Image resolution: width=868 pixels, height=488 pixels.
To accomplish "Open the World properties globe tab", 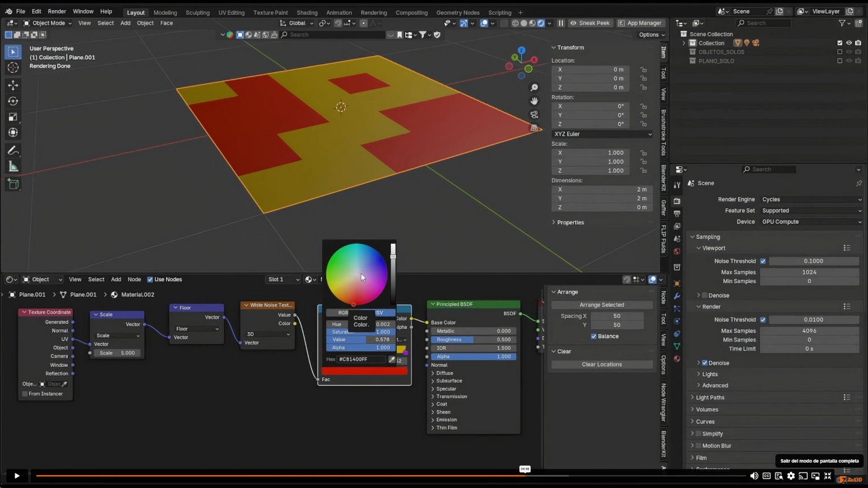I will click(677, 251).
